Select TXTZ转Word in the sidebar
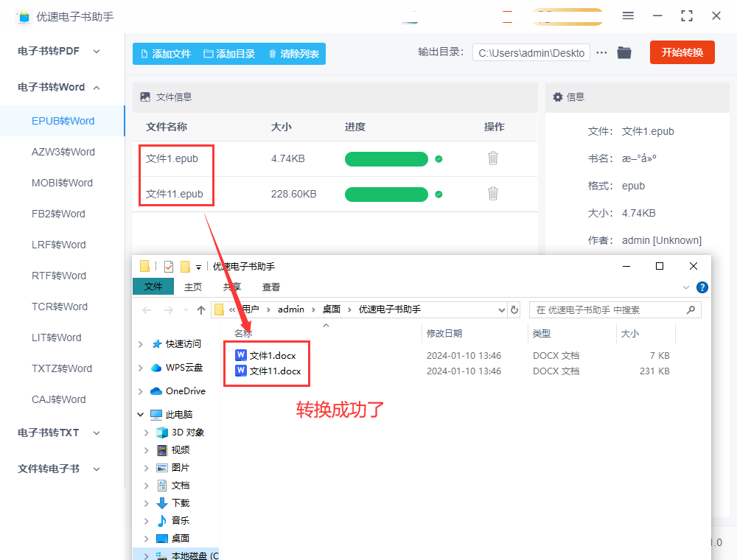The height and width of the screenshot is (560, 737). pyautogui.click(x=62, y=369)
